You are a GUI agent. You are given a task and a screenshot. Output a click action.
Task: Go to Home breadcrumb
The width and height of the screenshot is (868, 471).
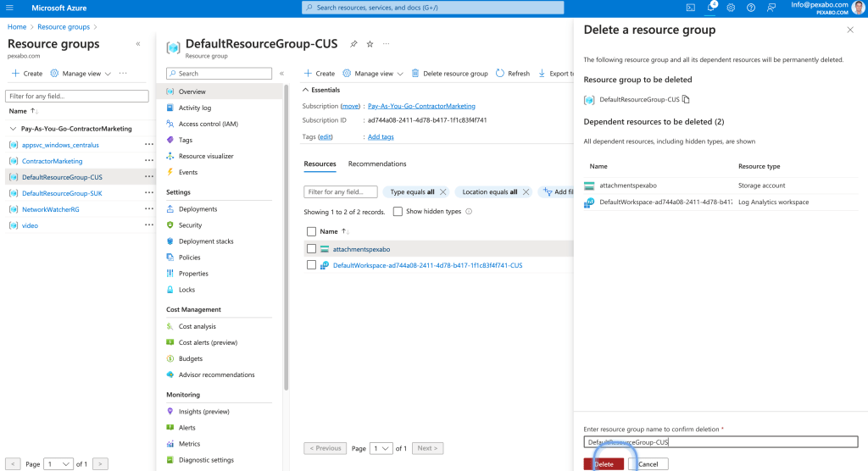[x=17, y=26]
